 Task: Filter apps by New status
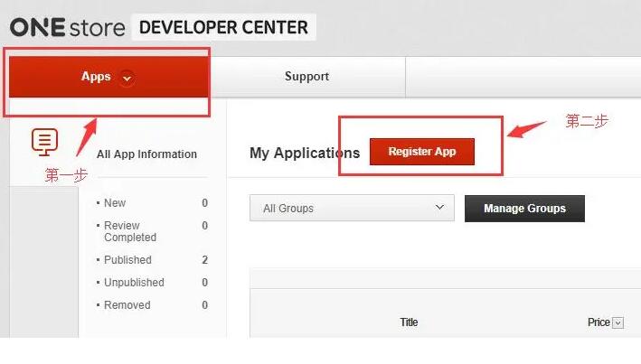click(115, 203)
